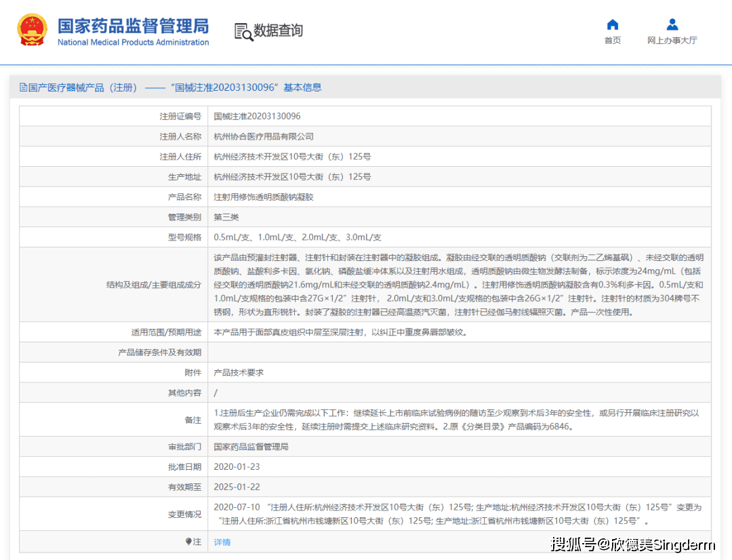The image size is (732, 560).
Task: Click the National Medical Products Administration subtitle
Action: click(133, 43)
